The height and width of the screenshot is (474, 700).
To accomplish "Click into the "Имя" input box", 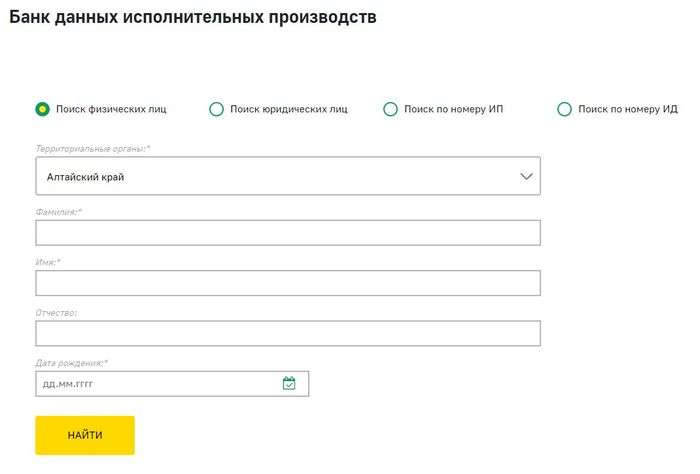I will pyautogui.click(x=288, y=283).
